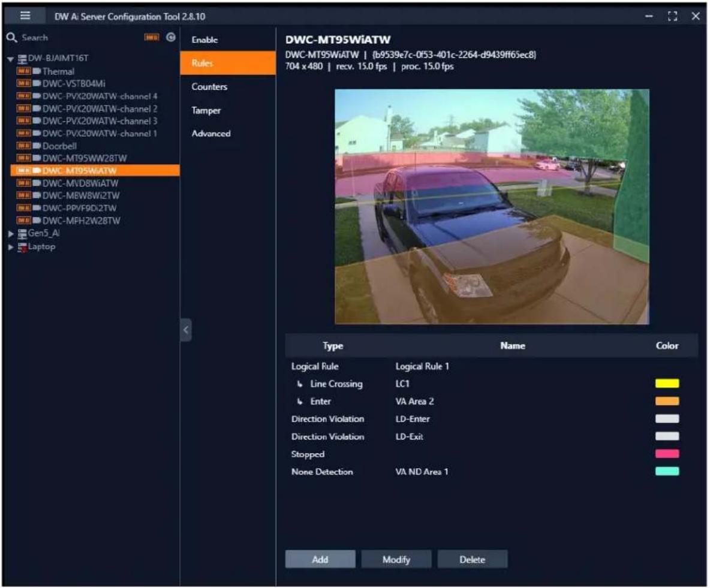Click the DW-BJAIMT16T server icon

pyautogui.click(x=22, y=59)
